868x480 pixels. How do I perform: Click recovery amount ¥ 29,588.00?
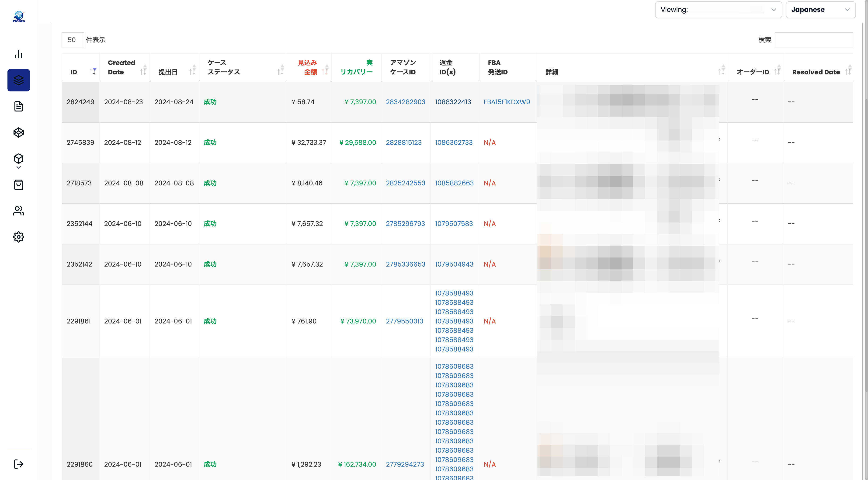(357, 143)
